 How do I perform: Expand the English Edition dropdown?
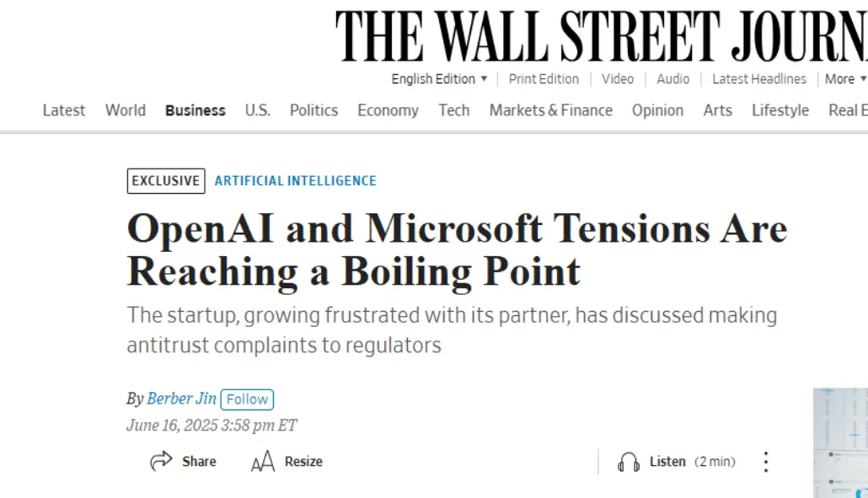440,79
